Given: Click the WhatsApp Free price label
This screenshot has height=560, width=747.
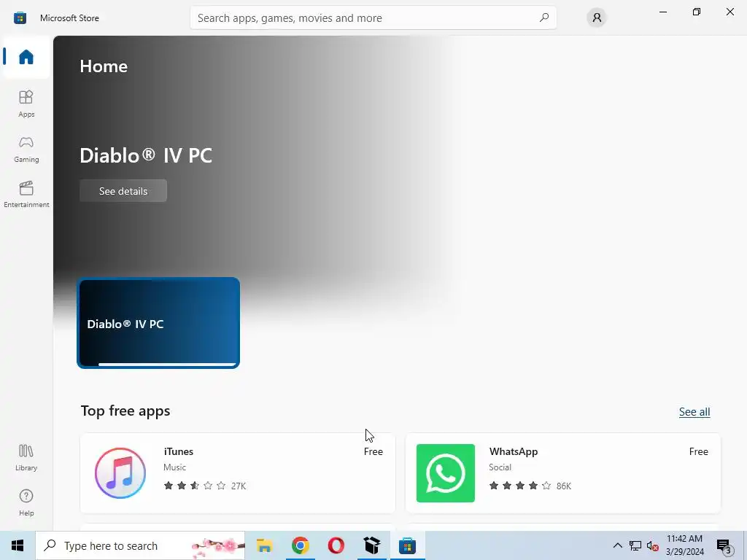Looking at the screenshot, I should 698,451.
